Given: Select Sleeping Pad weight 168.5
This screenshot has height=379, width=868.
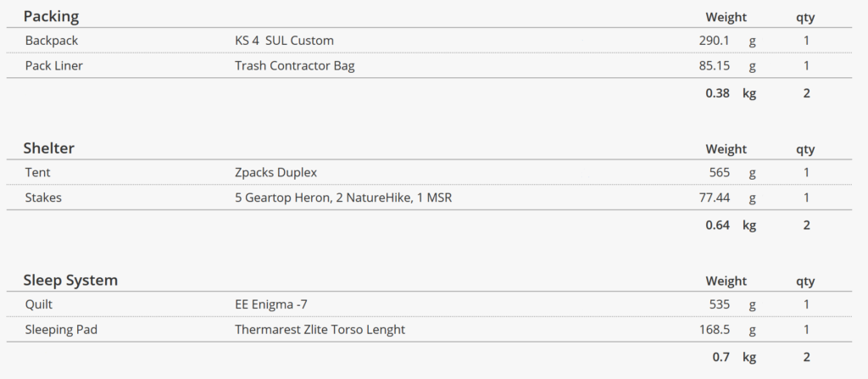Looking at the screenshot, I should point(714,330).
